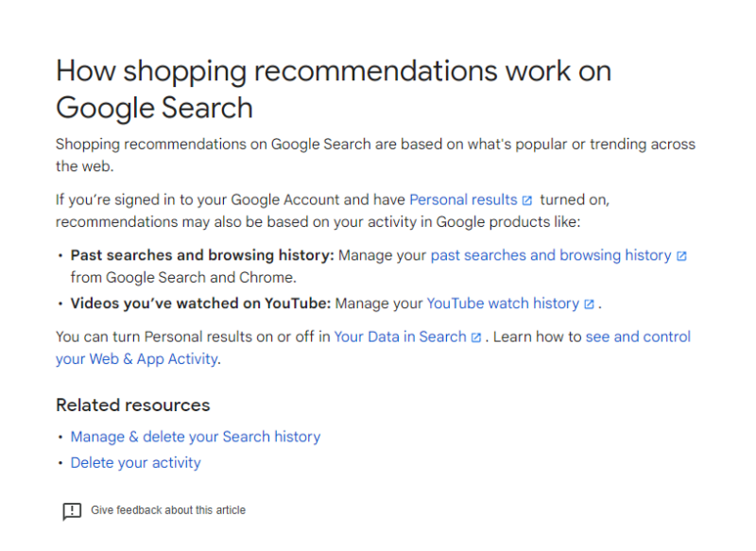Follow see and control Web & App Activity link
756x551 pixels.
pyautogui.click(x=638, y=336)
